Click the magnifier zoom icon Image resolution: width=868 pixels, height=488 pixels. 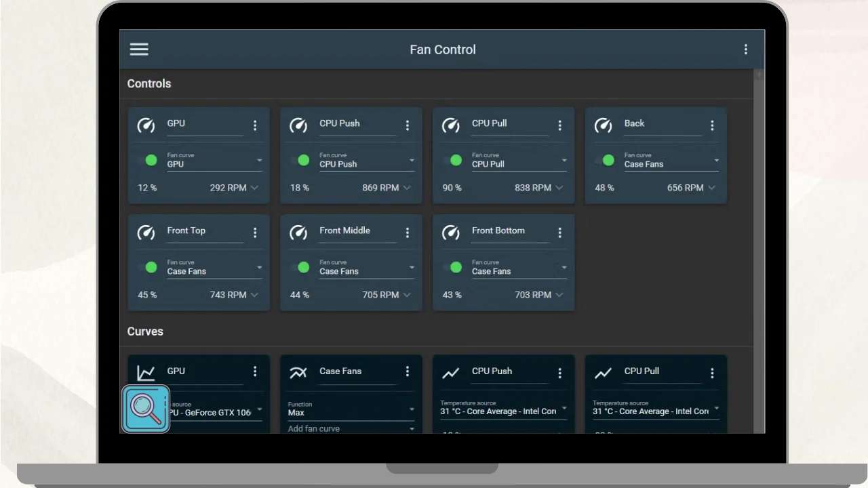click(146, 409)
